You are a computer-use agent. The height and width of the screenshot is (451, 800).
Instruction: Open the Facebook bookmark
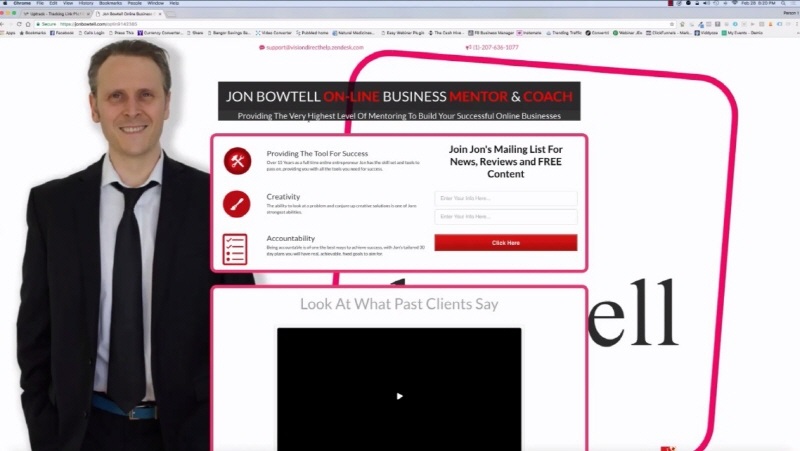point(62,33)
